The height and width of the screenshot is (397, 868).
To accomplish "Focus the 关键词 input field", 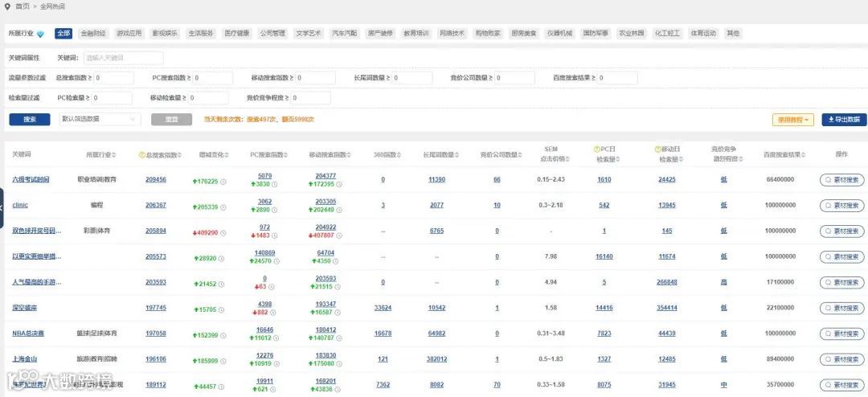I will click(124, 58).
